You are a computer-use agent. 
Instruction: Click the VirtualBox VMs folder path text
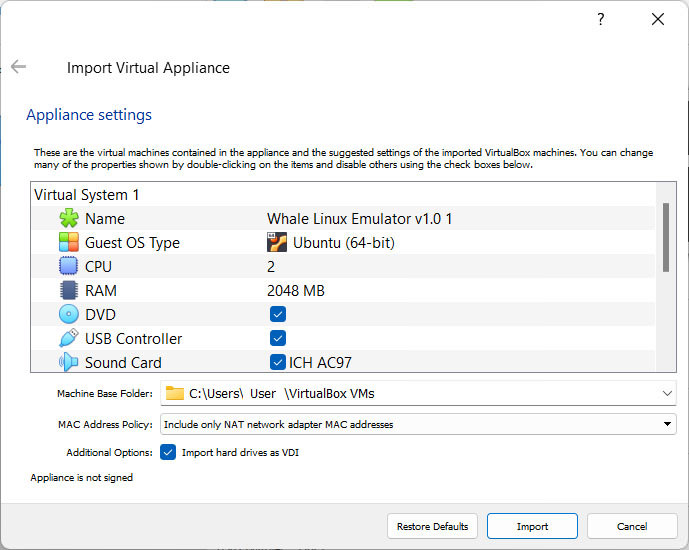[282, 393]
